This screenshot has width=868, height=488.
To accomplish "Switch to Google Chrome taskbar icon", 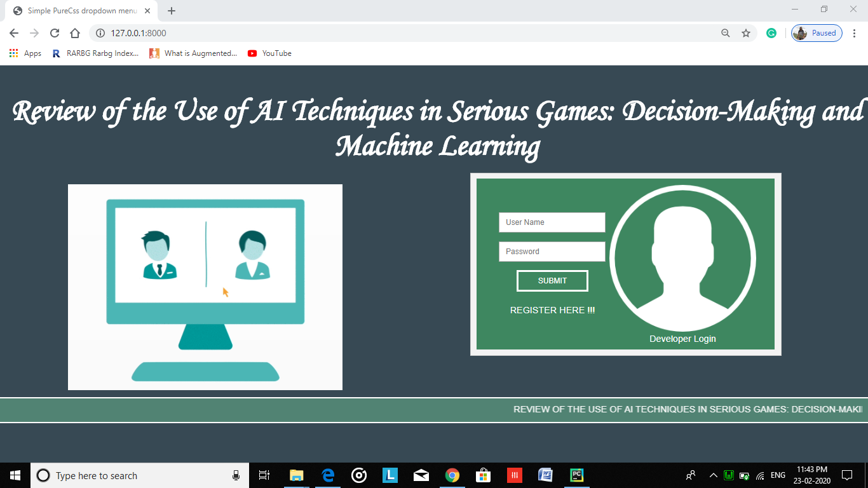I will coord(452,475).
